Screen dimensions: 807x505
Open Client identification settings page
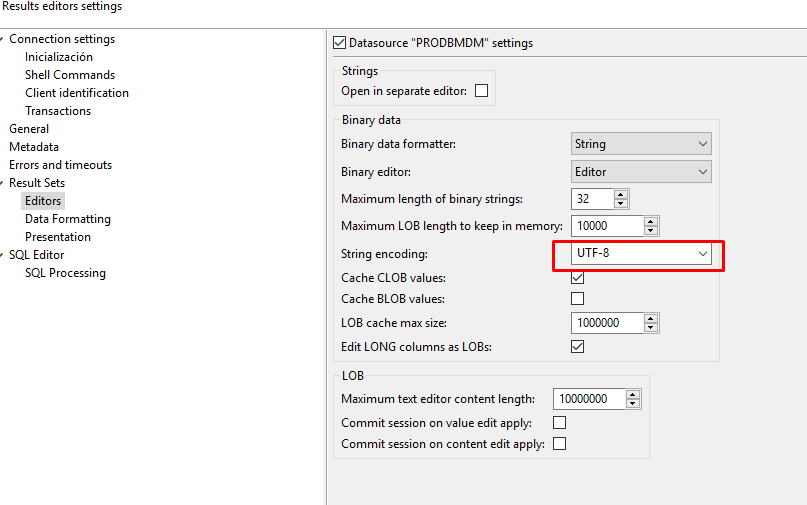pos(77,93)
